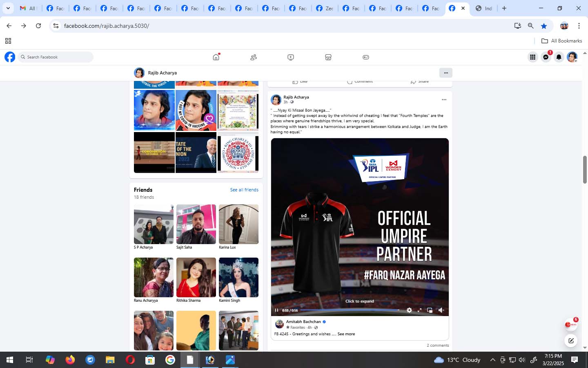Close the active Facebook tab
Viewport: 588px width, 368px height.
[x=463, y=8]
